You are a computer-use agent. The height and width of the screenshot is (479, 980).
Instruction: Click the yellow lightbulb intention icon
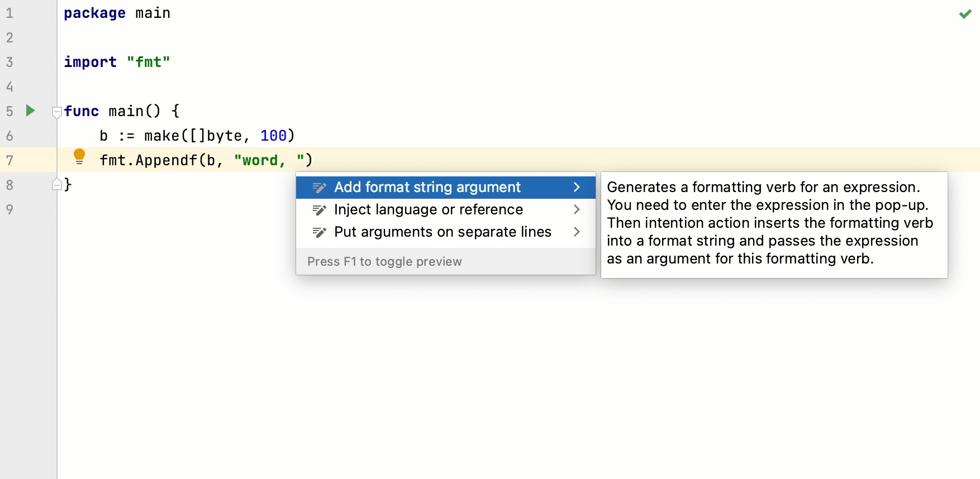click(x=79, y=156)
